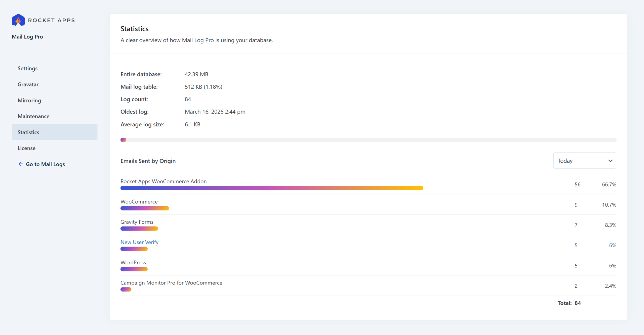The height and width of the screenshot is (335, 644).
Task: Click the Campaign Monitor Pro for WooCommerce label
Action: point(171,283)
